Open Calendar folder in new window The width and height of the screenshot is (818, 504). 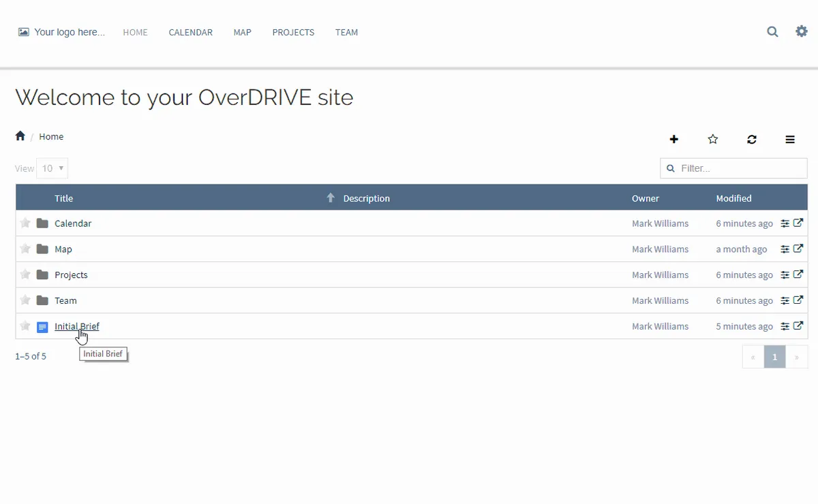[x=798, y=223]
